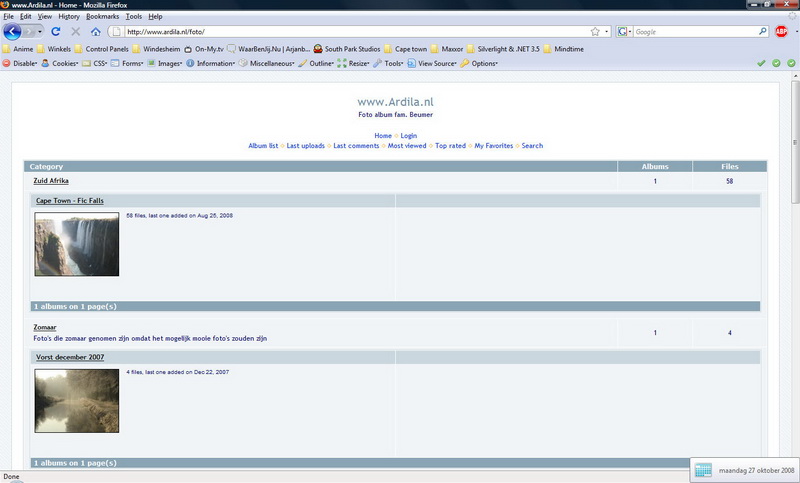Open the View Source toolbar menu

point(432,63)
